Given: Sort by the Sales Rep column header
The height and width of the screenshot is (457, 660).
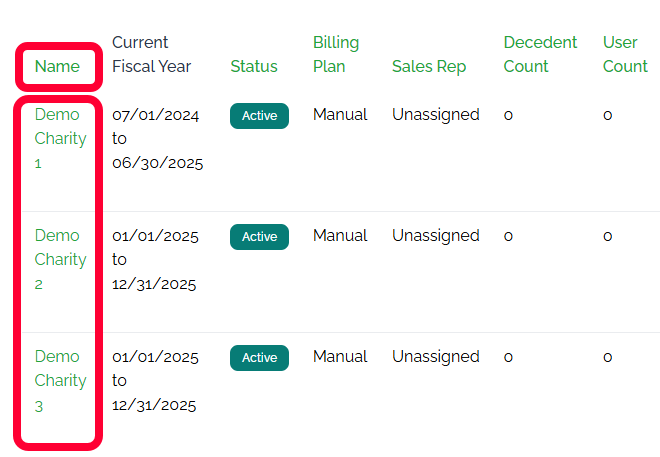Looking at the screenshot, I should [x=429, y=67].
